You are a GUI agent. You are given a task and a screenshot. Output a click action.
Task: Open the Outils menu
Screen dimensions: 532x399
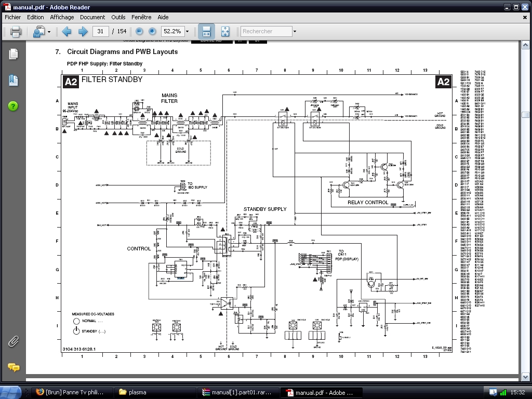[x=118, y=17]
